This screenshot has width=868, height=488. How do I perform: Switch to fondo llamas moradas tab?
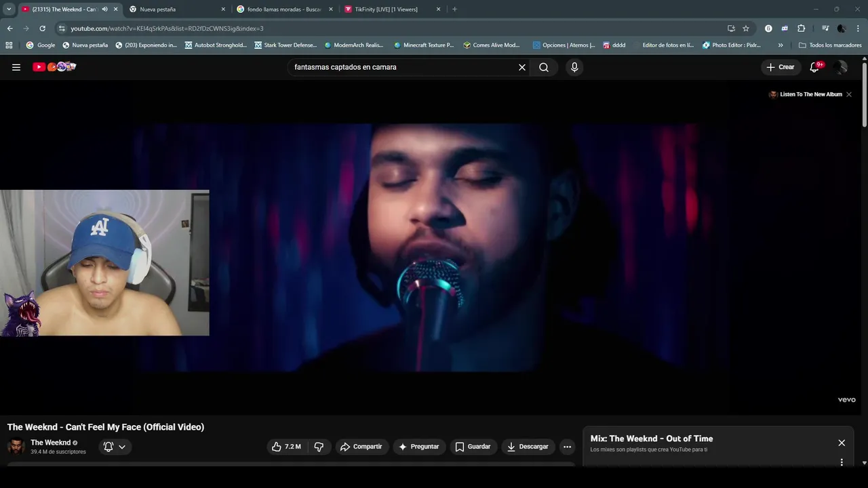coord(283,9)
